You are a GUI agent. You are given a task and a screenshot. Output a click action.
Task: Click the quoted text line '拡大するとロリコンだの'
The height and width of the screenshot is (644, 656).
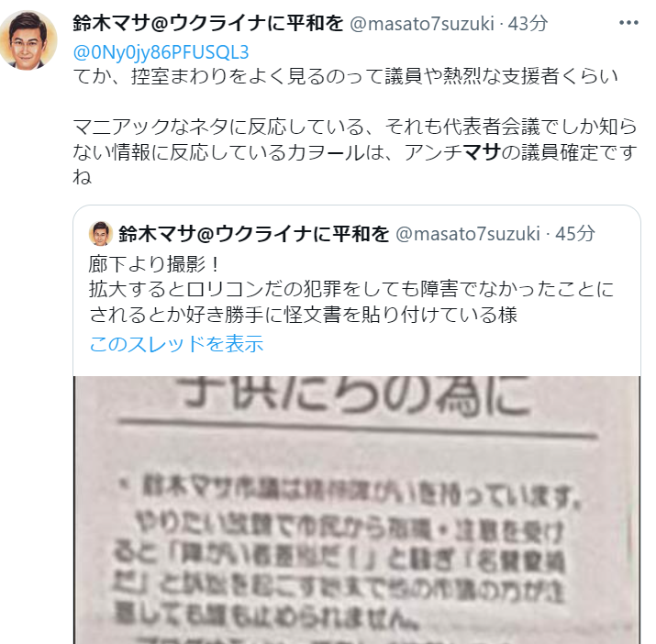pos(351,289)
